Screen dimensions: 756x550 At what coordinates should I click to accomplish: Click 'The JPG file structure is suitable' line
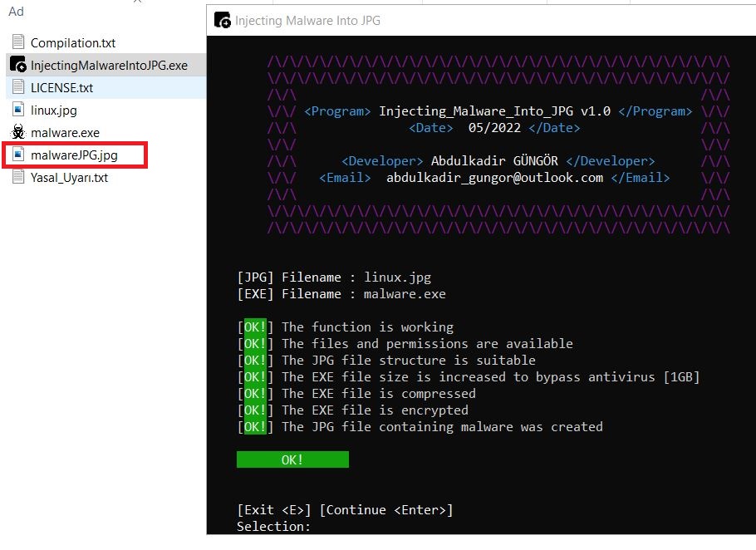(386, 361)
